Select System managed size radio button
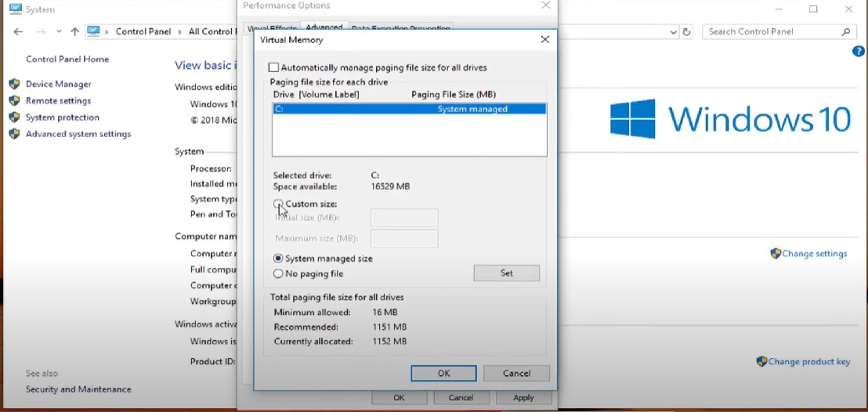This screenshot has height=412, width=868. pos(278,258)
